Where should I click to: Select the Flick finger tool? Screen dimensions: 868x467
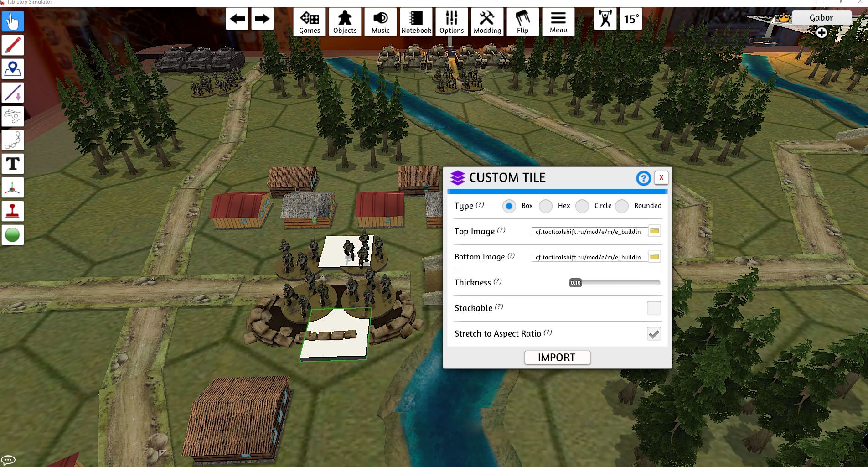13,116
